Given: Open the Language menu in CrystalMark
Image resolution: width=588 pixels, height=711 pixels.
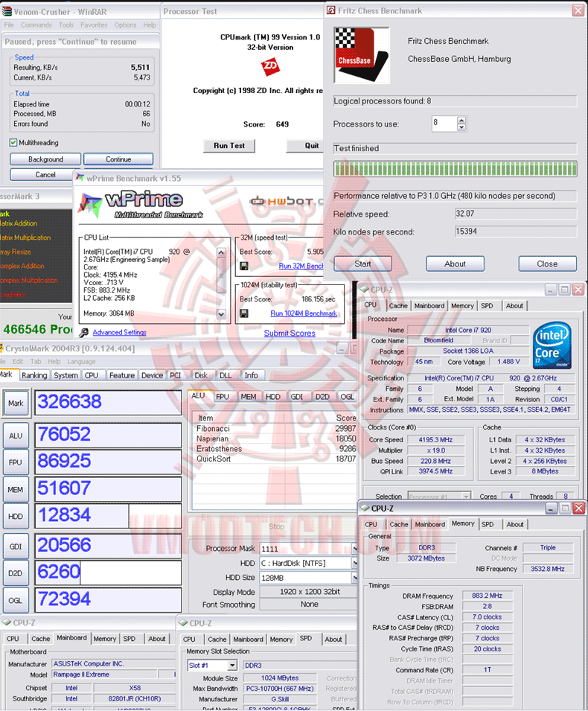Looking at the screenshot, I should [x=81, y=361].
